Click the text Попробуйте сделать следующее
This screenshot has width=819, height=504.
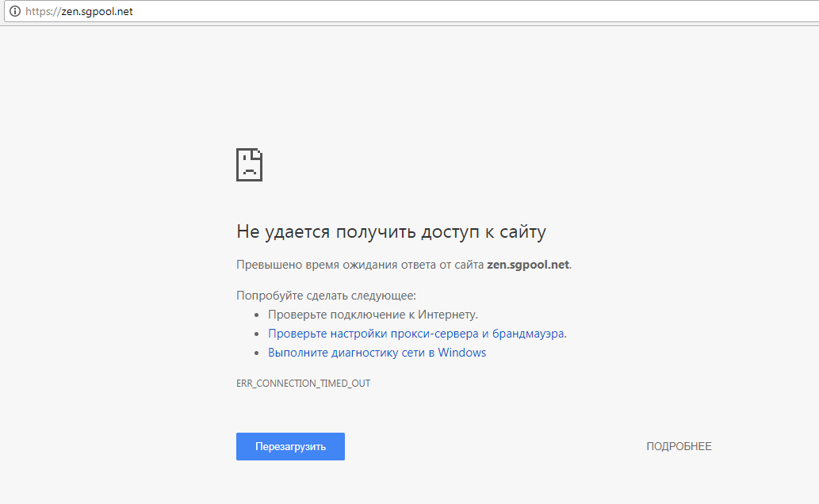(x=326, y=296)
